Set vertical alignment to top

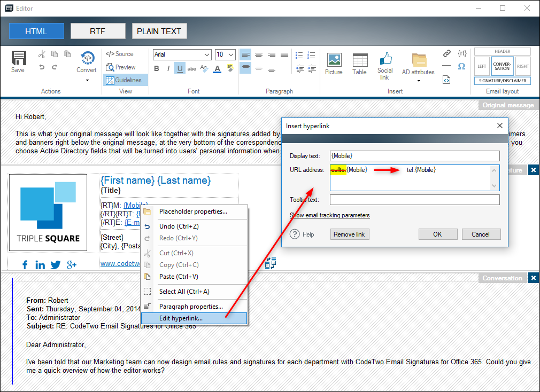click(x=245, y=68)
